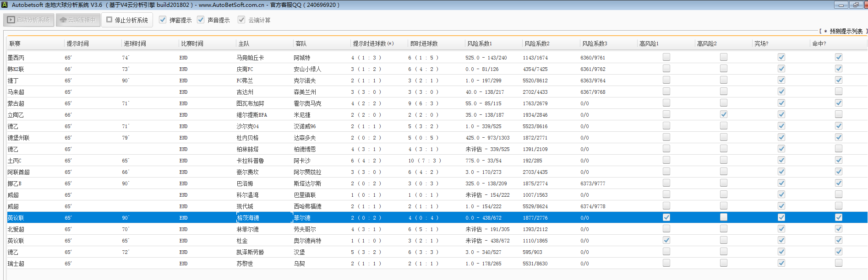Uncheck 高风险1 in the 杜金 match row
The image size is (868, 280).
[x=666, y=240]
